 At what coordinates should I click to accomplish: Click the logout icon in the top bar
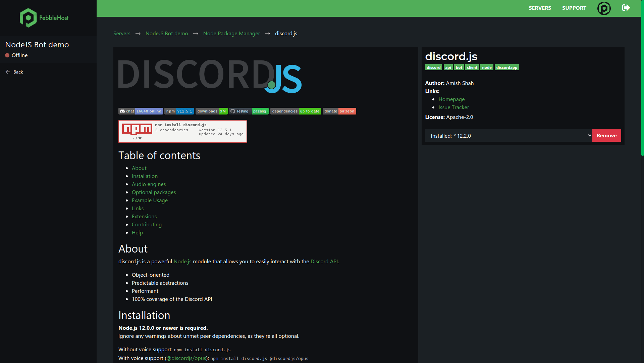pyautogui.click(x=626, y=8)
